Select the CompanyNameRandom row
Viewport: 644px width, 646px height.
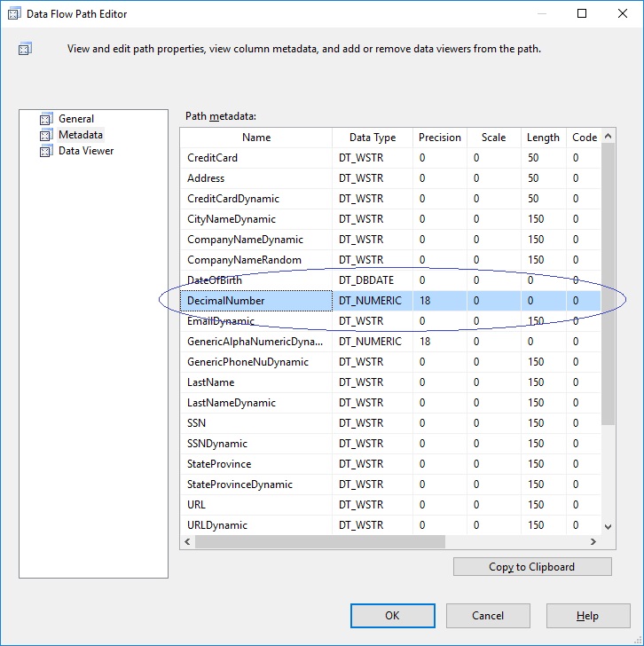(390, 260)
